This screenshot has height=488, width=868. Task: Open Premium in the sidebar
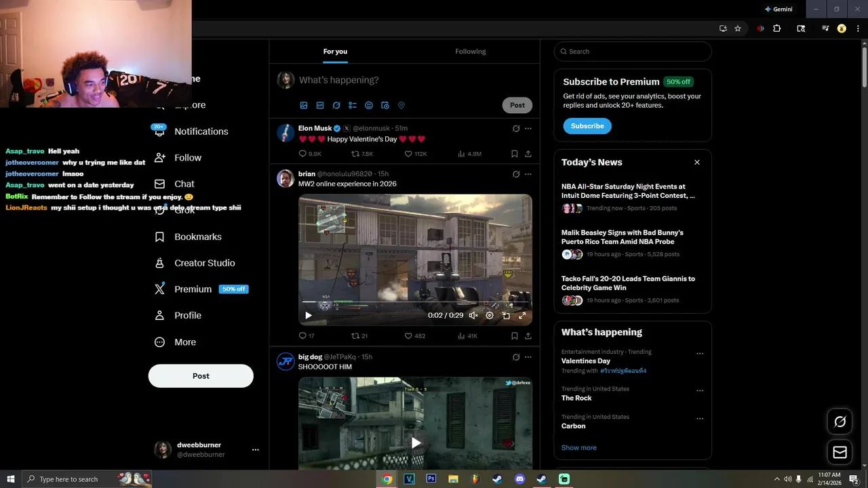coord(201,289)
